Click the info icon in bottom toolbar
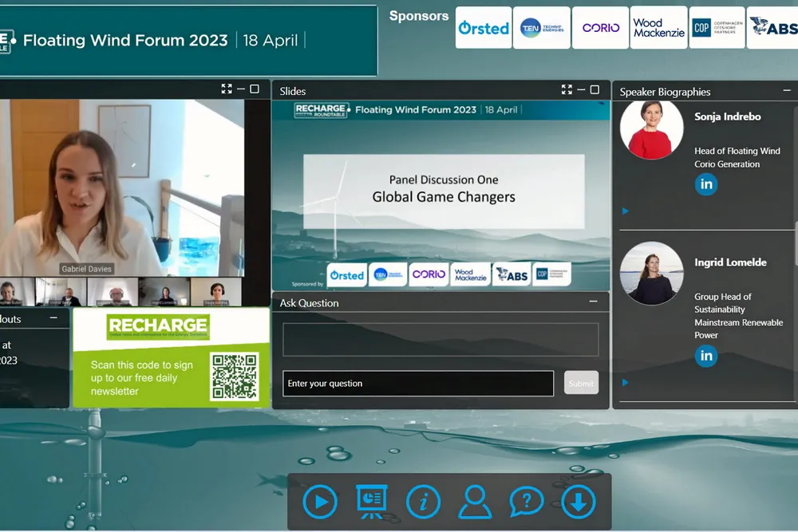This screenshot has width=798, height=532. (x=423, y=502)
